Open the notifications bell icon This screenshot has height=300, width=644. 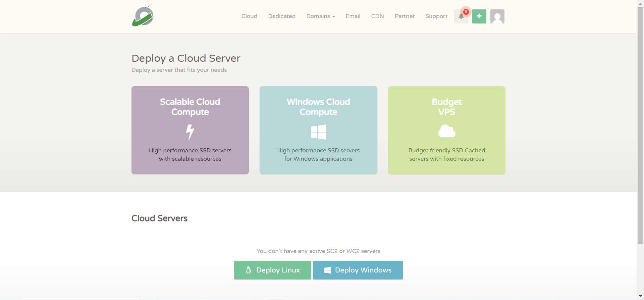[461, 16]
